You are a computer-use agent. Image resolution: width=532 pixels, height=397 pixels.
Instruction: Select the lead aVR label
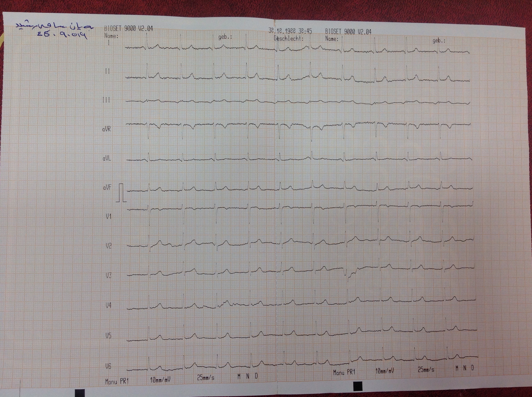pyautogui.click(x=106, y=129)
